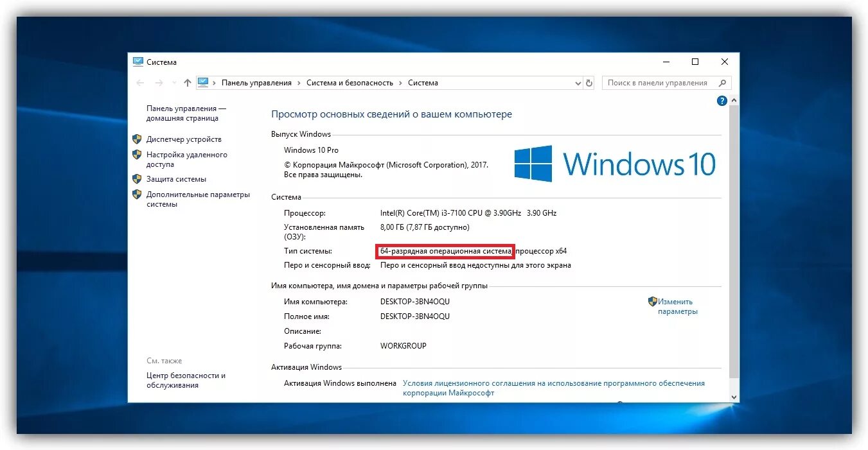868x450 pixels.
Task: Expand chevron after Система и безопасность breadcrumb
Action: (x=400, y=83)
